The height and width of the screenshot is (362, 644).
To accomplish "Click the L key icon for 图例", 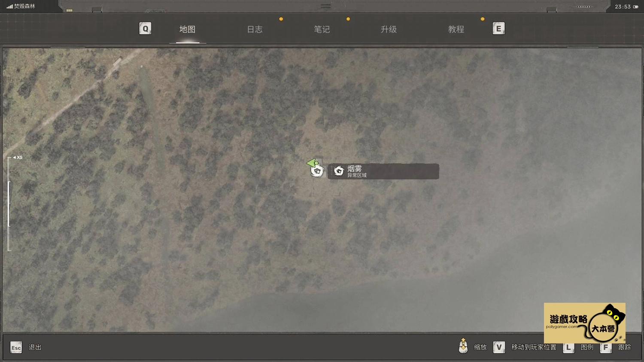I will tap(568, 347).
